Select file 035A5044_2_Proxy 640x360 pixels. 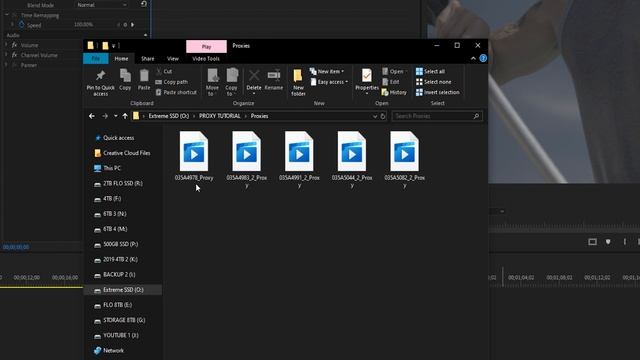point(352,160)
